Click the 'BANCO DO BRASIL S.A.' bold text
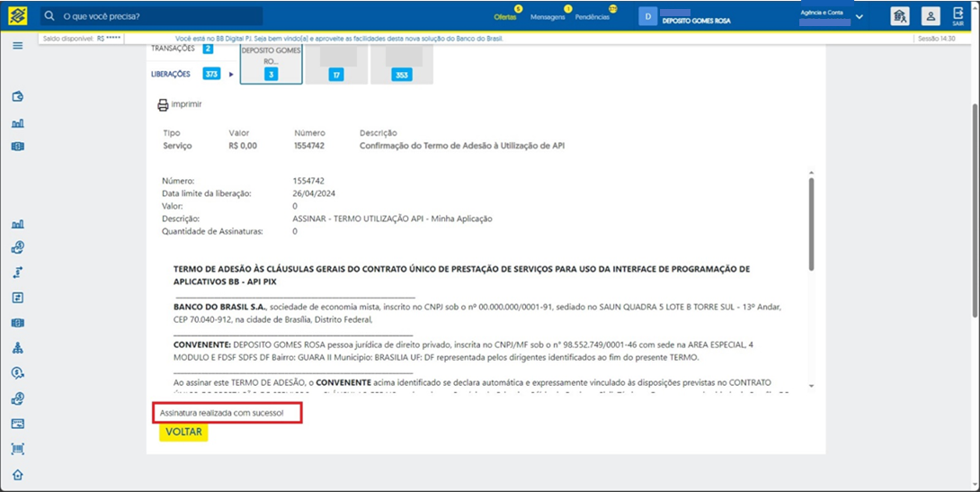The width and height of the screenshot is (980, 492). point(220,307)
